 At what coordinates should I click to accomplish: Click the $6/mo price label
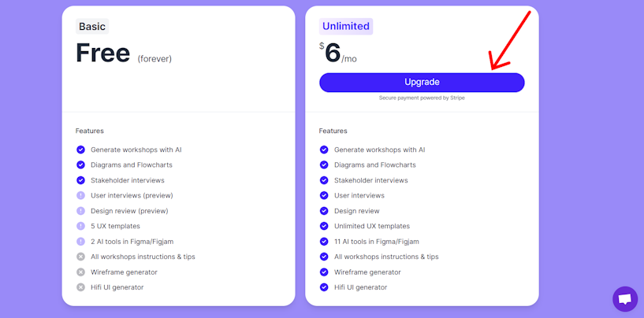click(x=338, y=54)
